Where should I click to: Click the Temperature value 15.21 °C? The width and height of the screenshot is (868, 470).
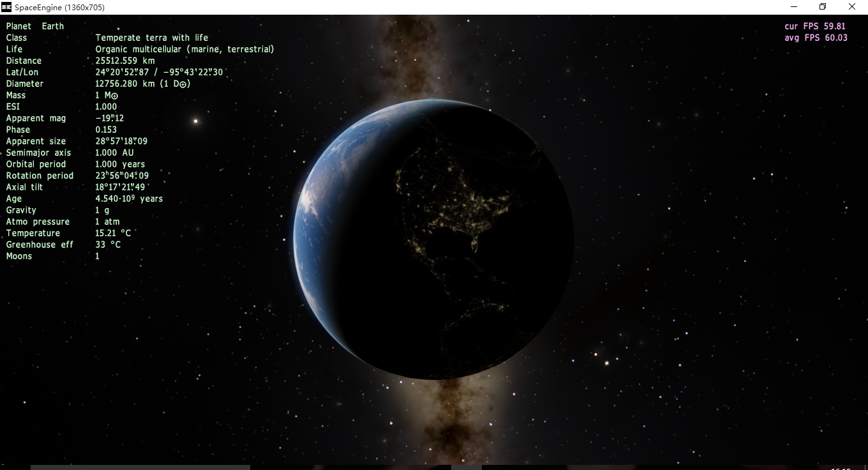tap(113, 233)
